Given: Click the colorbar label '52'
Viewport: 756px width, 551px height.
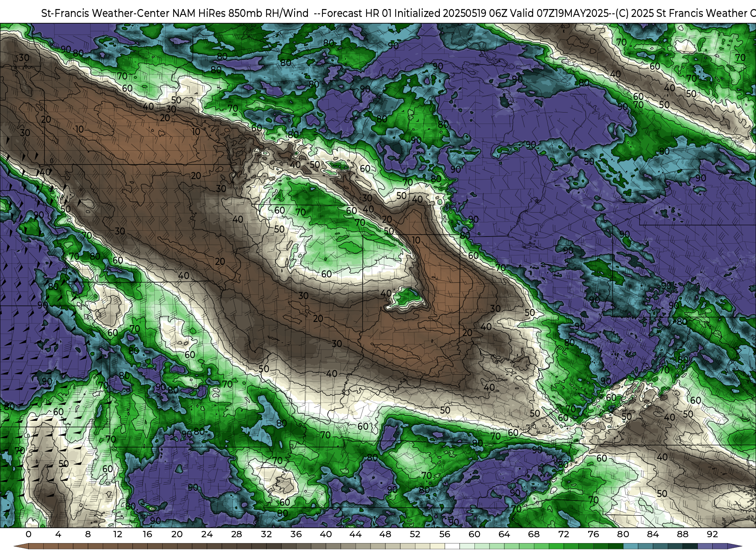Looking at the screenshot, I should (x=415, y=534).
